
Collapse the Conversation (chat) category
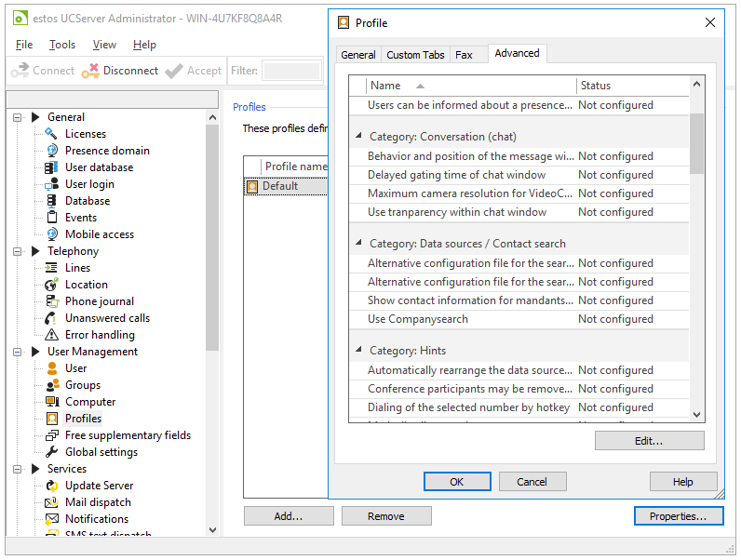tap(359, 137)
